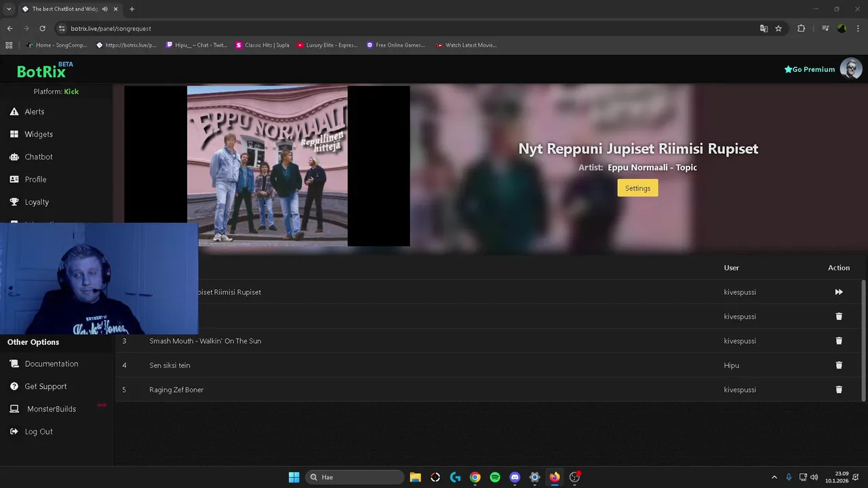Screen dimensions: 868x488
Task: Click the Eppu Normaali album cover
Action: point(267,165)
